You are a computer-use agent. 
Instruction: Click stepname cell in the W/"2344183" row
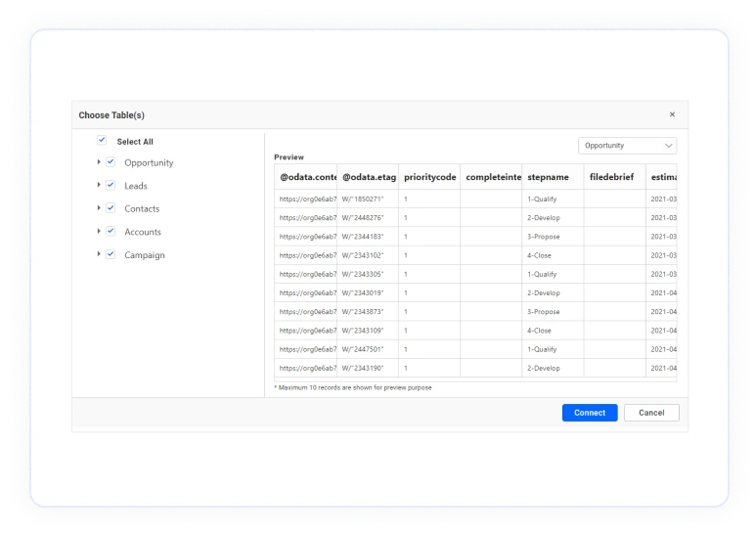point(553,236)
